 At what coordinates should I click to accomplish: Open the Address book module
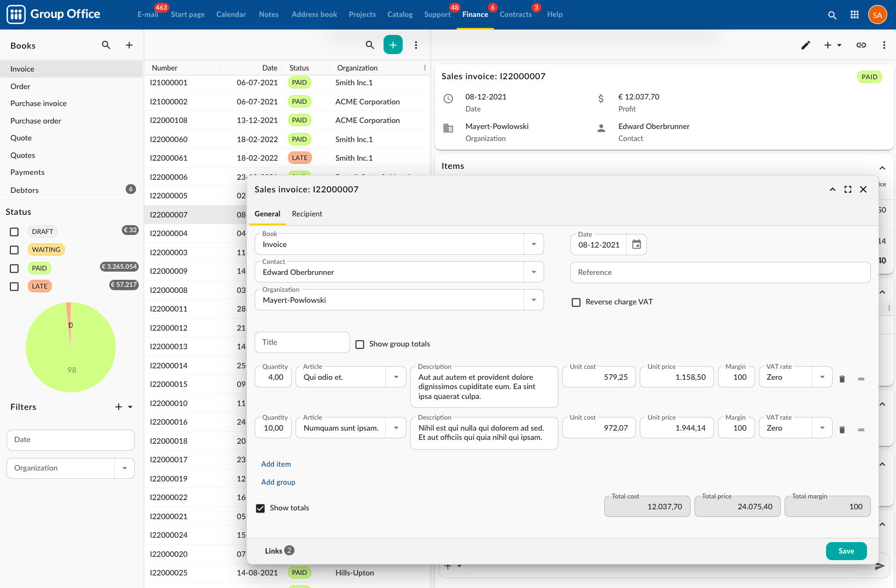[314, 14]
